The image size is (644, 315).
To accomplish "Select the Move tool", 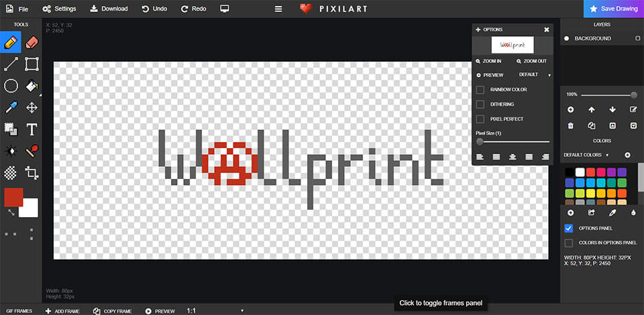I will click(32, 108).
